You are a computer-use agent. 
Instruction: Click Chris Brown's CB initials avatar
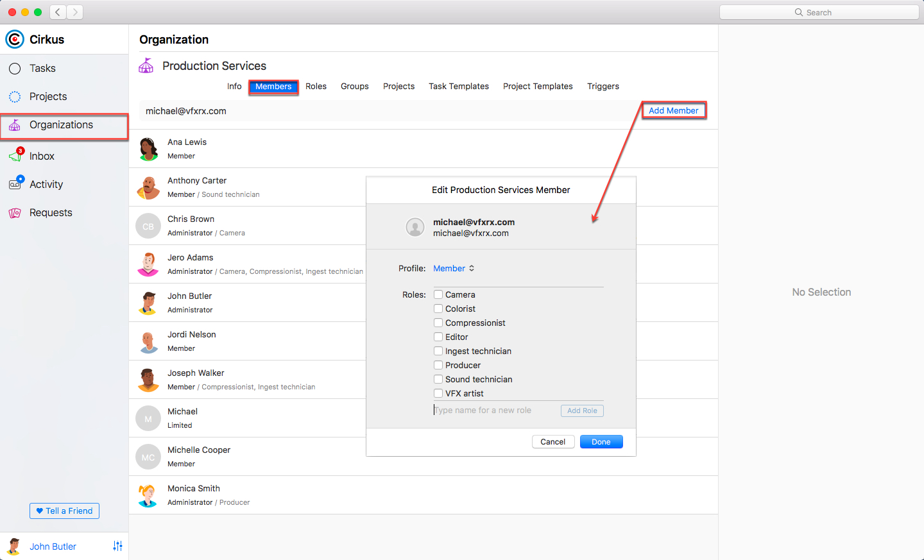coord(148,226)
